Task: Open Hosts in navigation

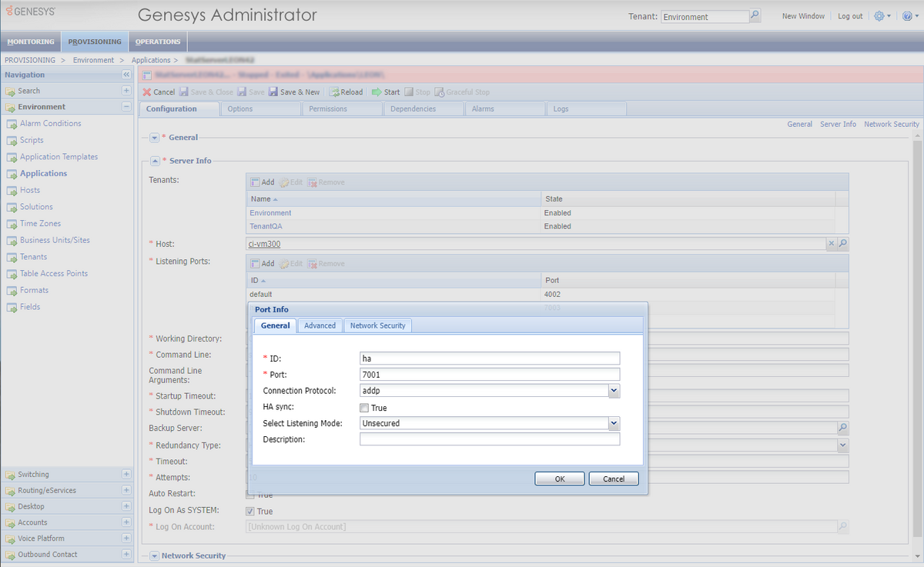Action: point(30,190)
